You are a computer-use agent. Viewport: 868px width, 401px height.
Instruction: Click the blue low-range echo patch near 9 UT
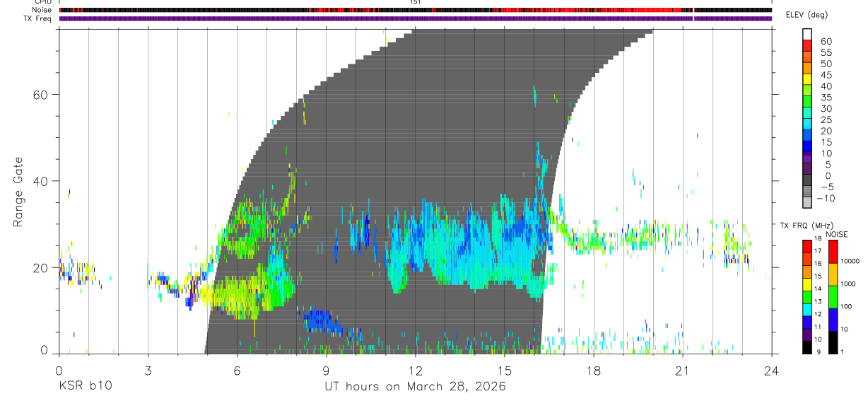tap(322, 320)
